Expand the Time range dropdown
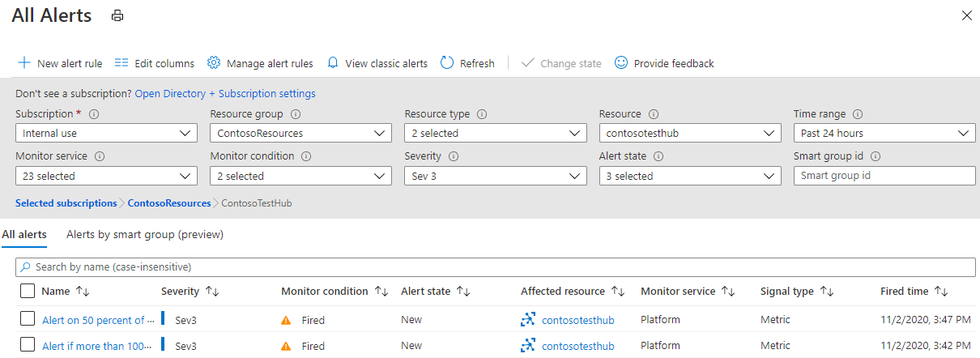 coord(884,133)
